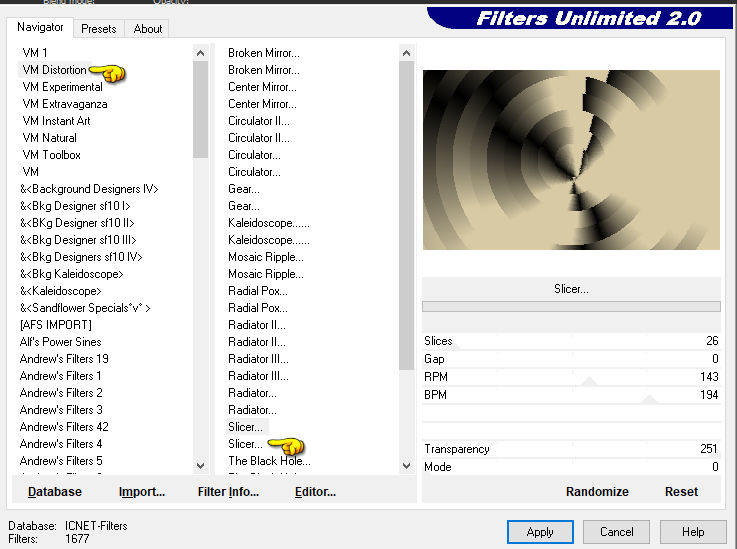Select The Black Hole... filter
The width and height of the screenshot is (737, 549).
click(269, 461)
